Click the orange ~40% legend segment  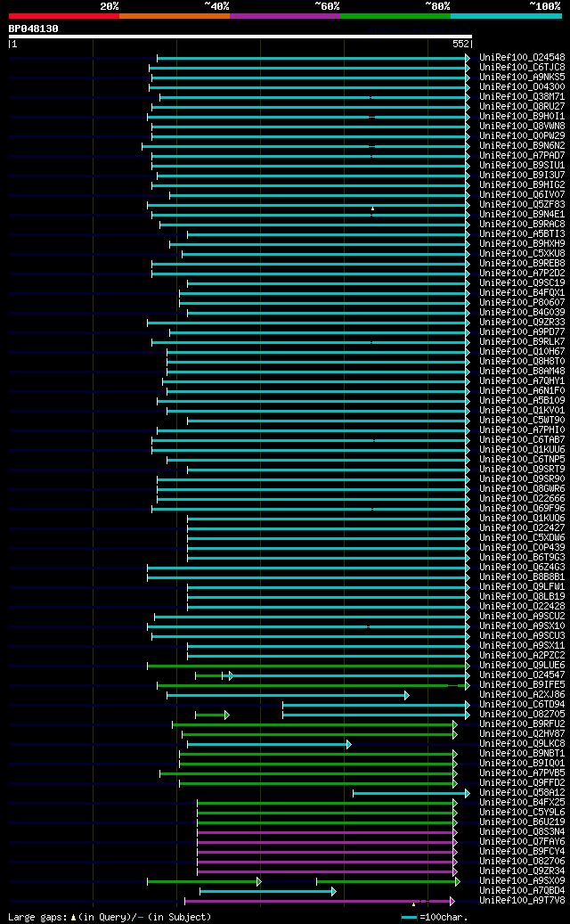point(175,16)
